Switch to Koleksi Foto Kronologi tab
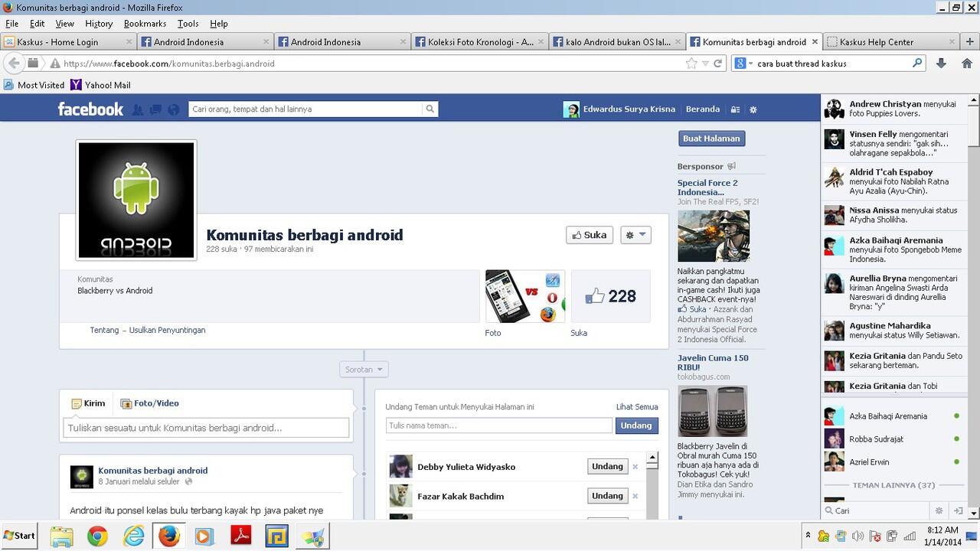Image resolution: width=980 pixels, height=551 pixels. tap(480, 42)
